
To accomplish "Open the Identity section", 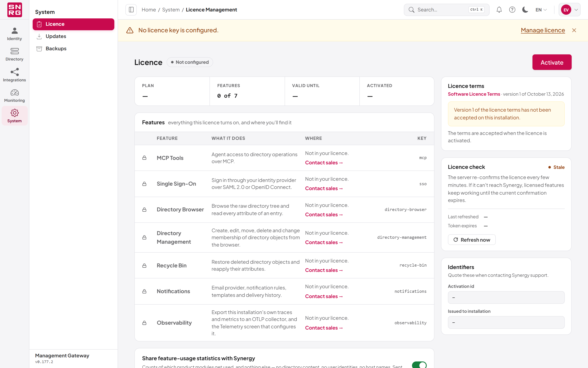I will tap(14, 34).
